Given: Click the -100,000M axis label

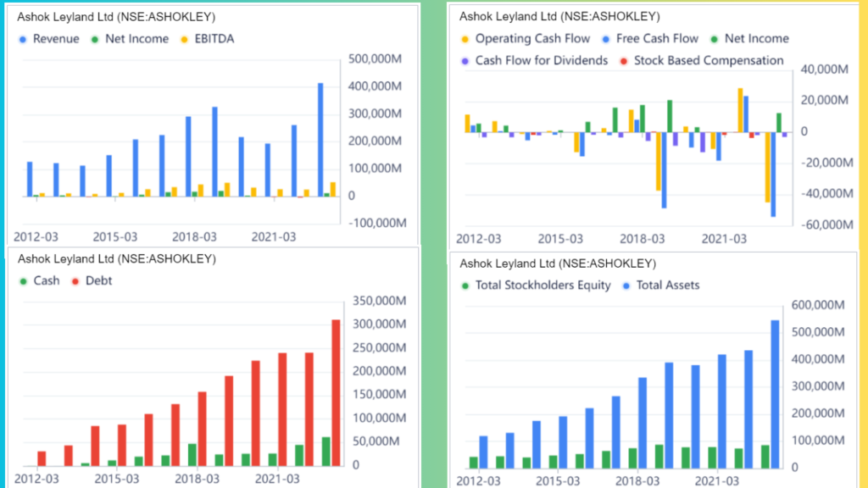Looking at the screenshot, I should pyautogui.click(x=377, y=223).
